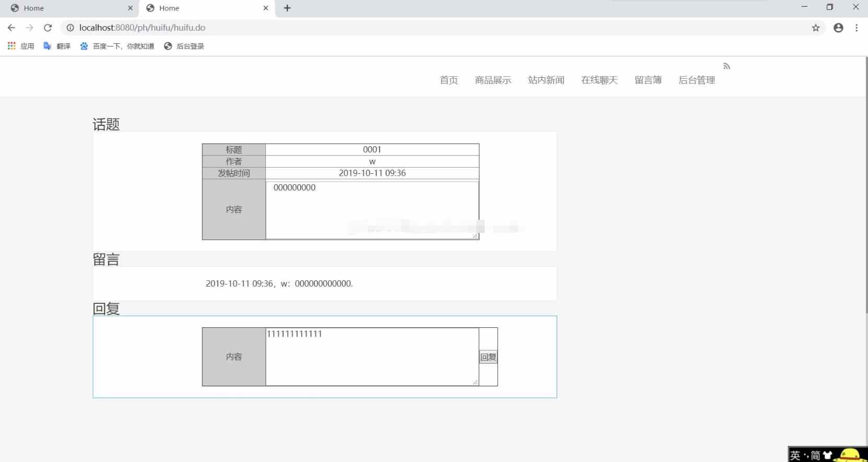Close the active second Home tab
868x462 pixels.
click(266, 8)
